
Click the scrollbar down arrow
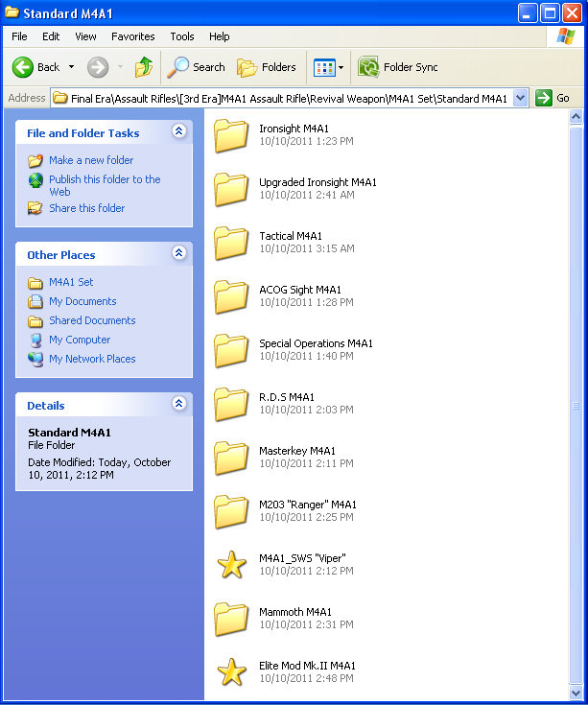(x=576, y=693)
